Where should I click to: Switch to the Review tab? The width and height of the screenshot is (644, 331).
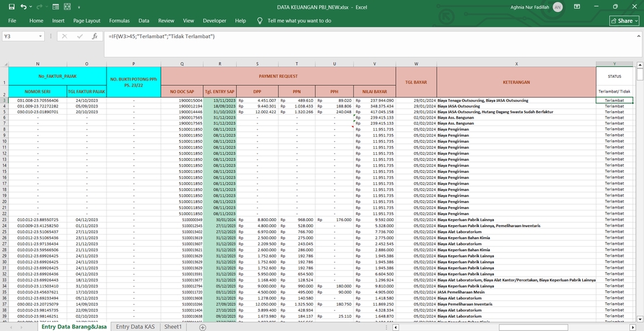pyautogui.click(x=166, y=21)
